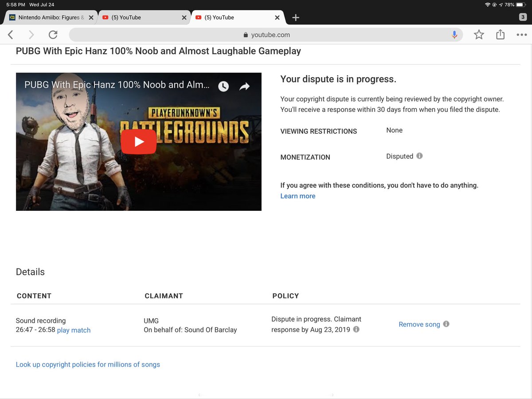The image size is (532, 399).
Task: Click the Details heading
Action: click(30, 272)
